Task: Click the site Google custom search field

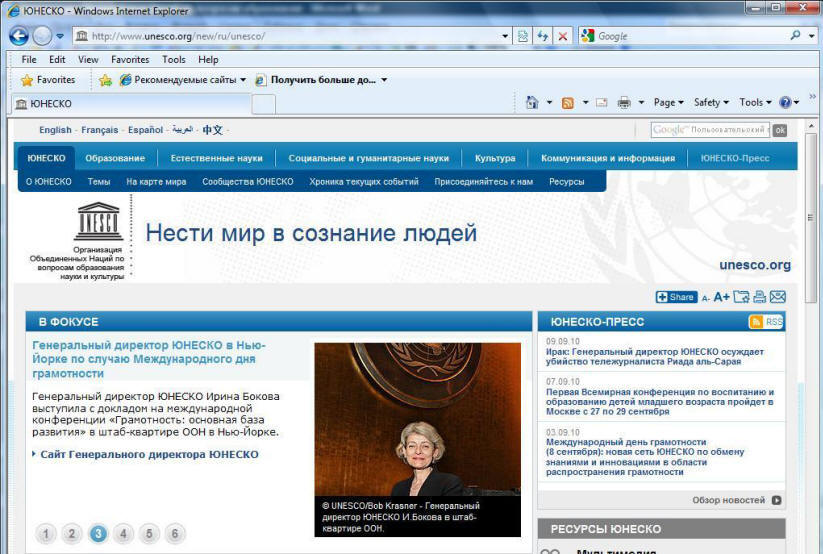Action: click(x=710, y=130)
